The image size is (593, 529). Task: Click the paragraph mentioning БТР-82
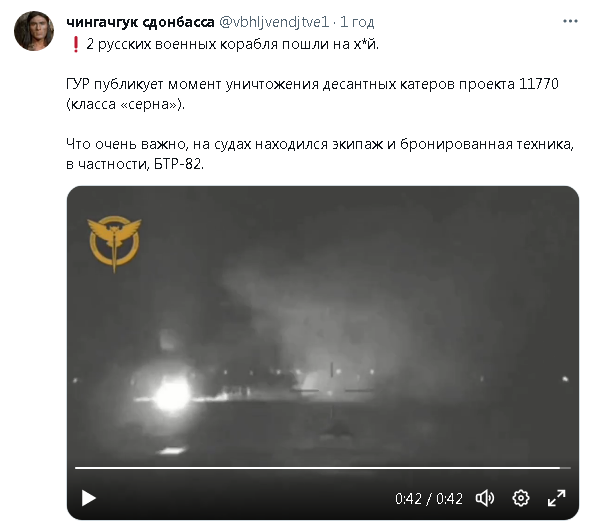320,154
